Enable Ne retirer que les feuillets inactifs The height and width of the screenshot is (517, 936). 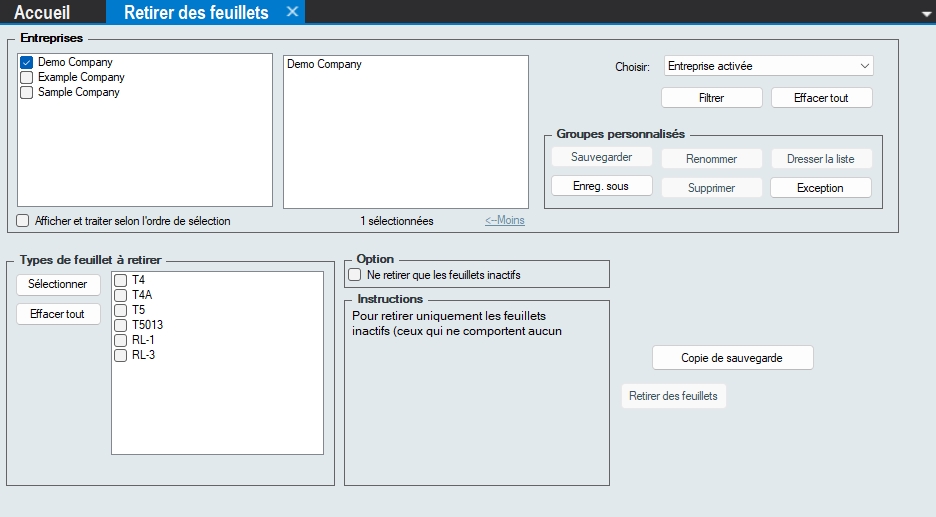click(354, 275)
